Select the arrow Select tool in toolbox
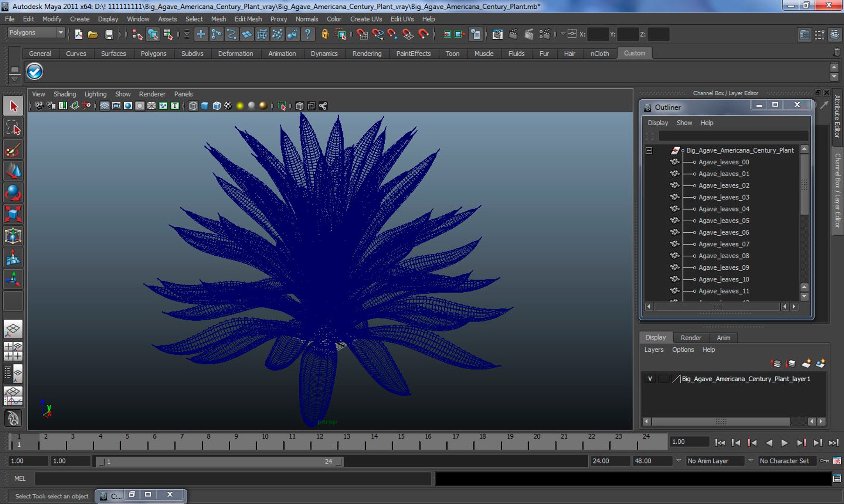The image size is (844, 504). pyautogui.click(x=13, y=106)
